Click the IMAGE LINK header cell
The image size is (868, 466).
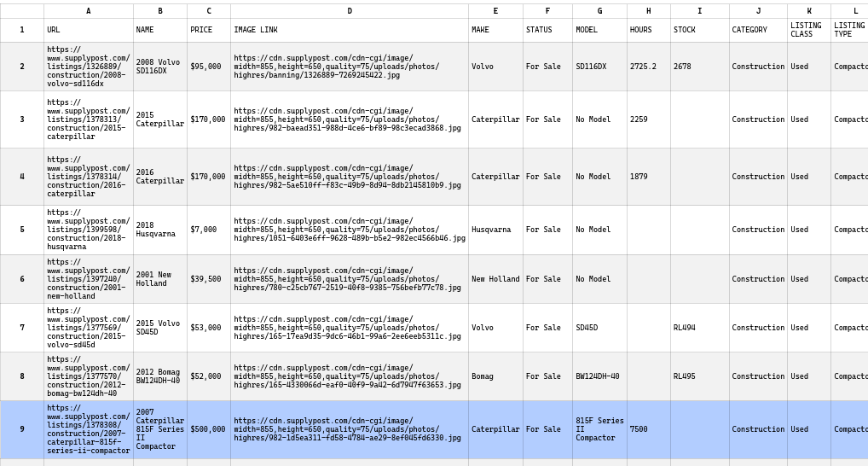pos(349,30)
